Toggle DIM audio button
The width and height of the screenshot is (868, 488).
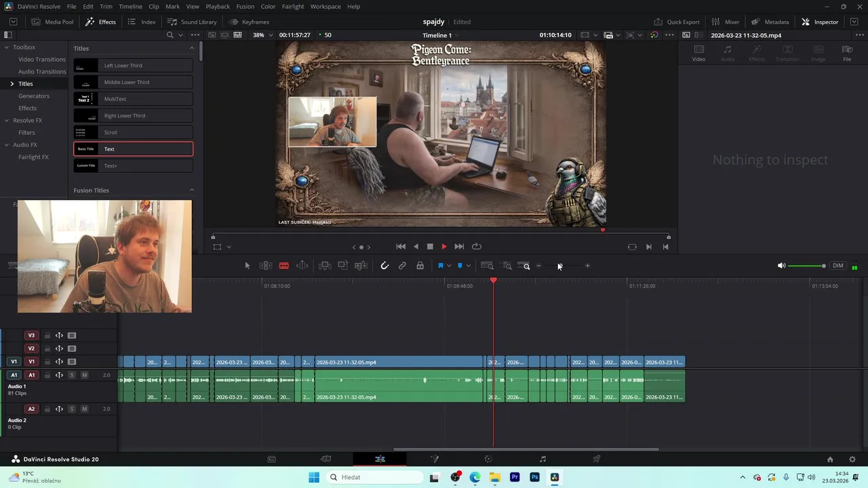click(x=838, y=266)
